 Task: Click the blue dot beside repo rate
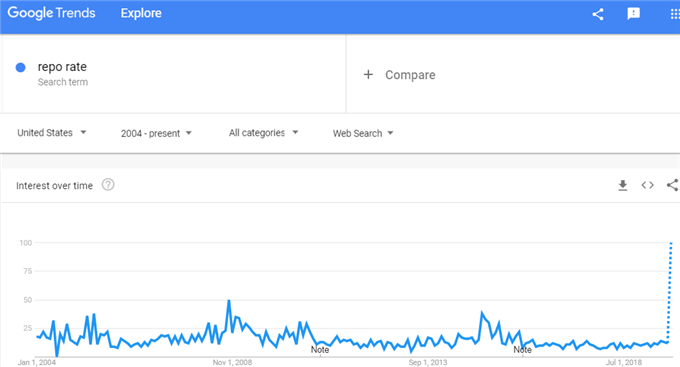point(20,67)
